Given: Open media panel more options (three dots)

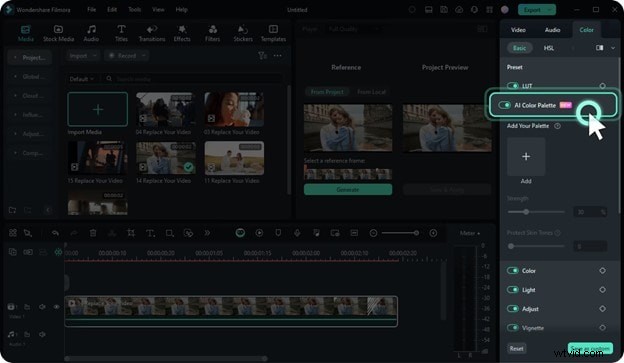Looking at the screenshot, I should point(277,56).
